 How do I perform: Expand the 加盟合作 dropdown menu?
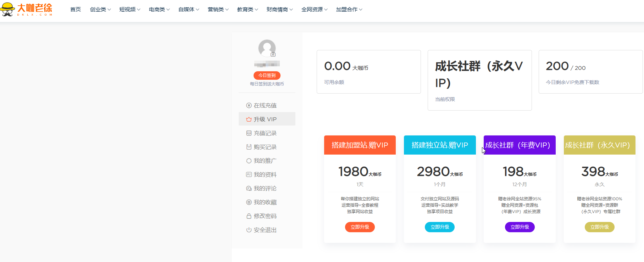349,10
